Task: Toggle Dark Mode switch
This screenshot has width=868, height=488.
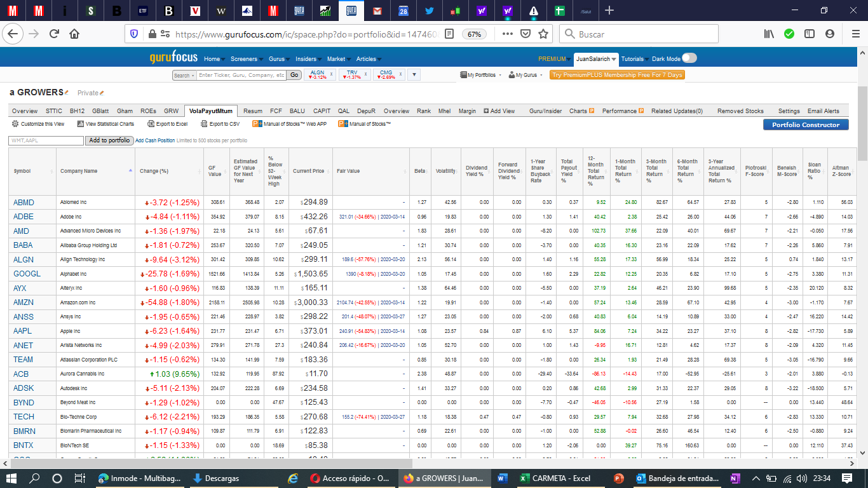Action: 689,58
